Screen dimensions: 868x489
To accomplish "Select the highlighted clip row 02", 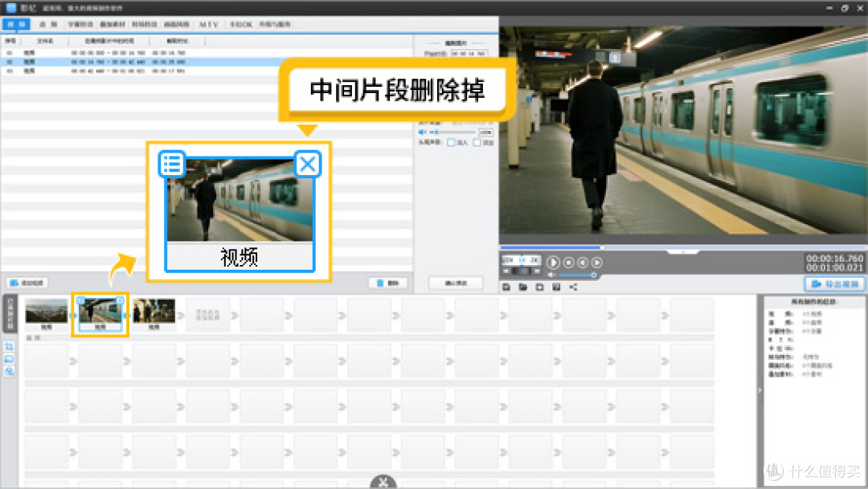I will pyautogui.click(x=207, y=62).
